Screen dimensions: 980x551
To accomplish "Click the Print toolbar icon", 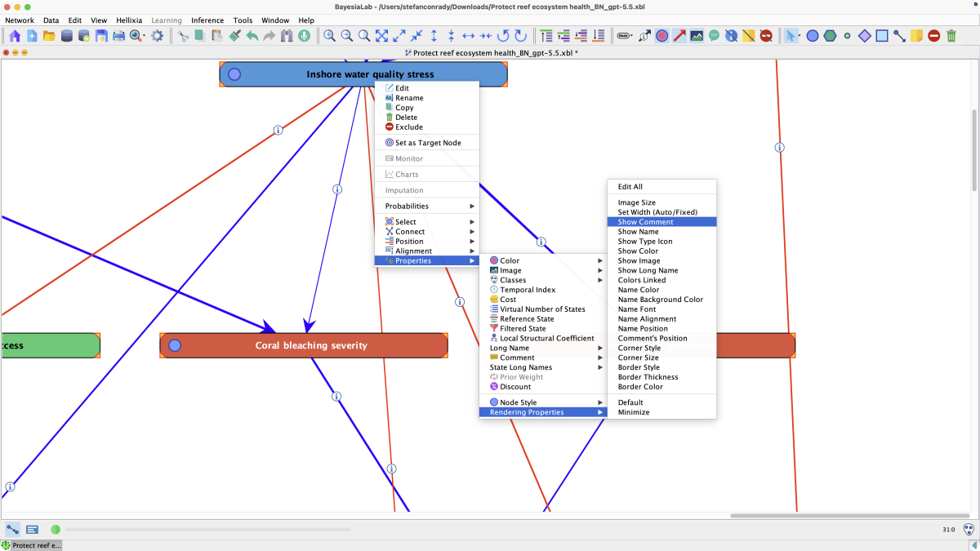I will (118, 36).
